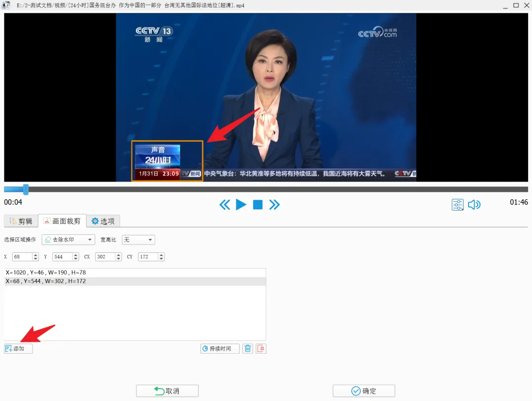Expand the 宽高比 dropdown set to 无

coord(138,240)
